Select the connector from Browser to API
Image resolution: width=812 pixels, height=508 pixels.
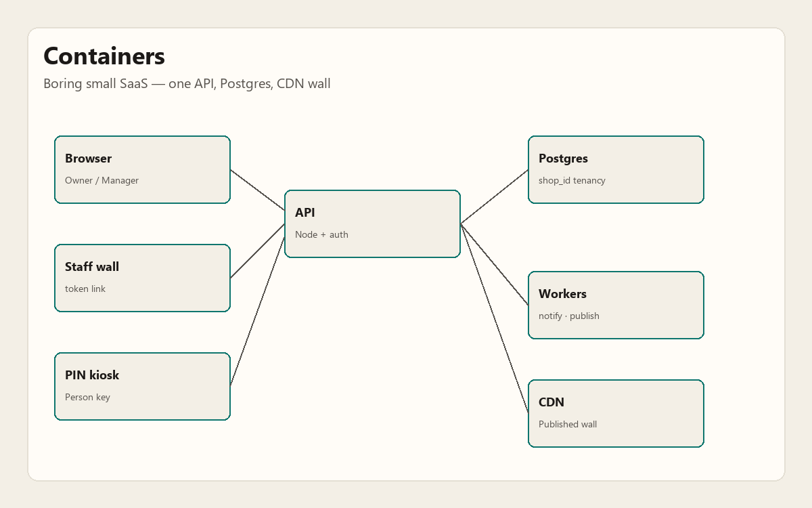(257, 190)
